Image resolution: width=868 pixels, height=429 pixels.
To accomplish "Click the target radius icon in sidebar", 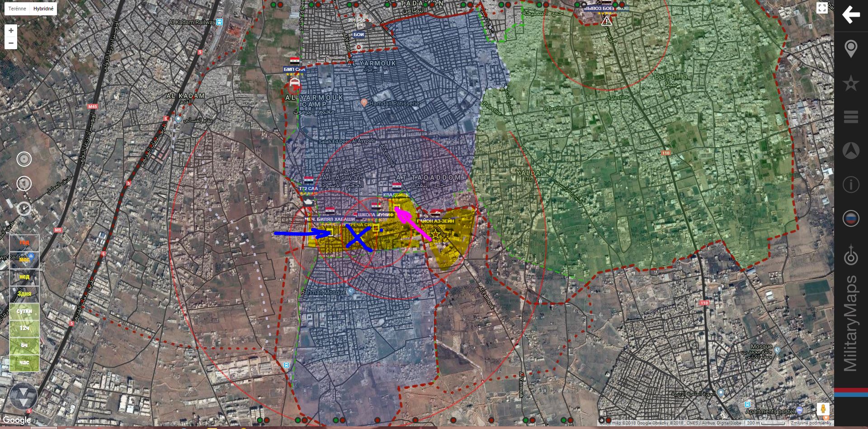I will point(851,256).
